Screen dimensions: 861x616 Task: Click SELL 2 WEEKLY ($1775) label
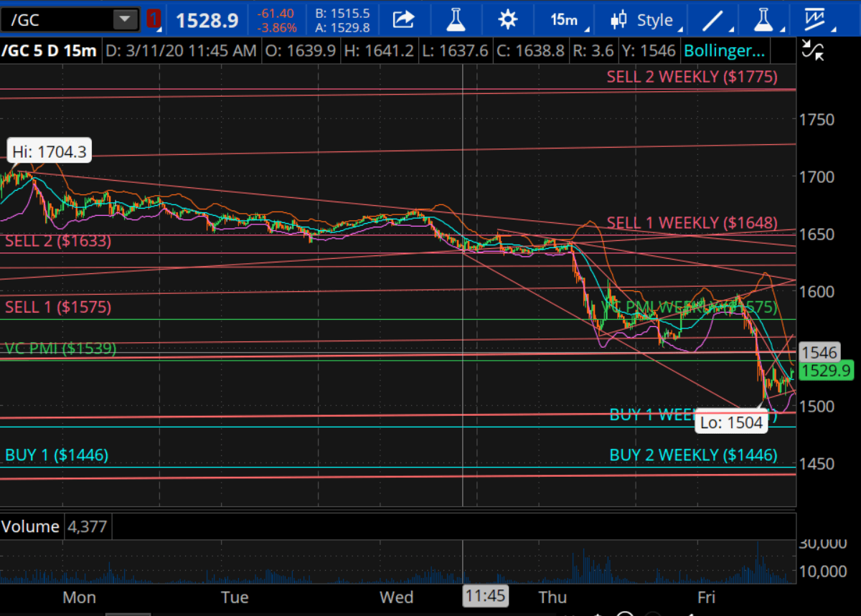[x=692, y=77]
